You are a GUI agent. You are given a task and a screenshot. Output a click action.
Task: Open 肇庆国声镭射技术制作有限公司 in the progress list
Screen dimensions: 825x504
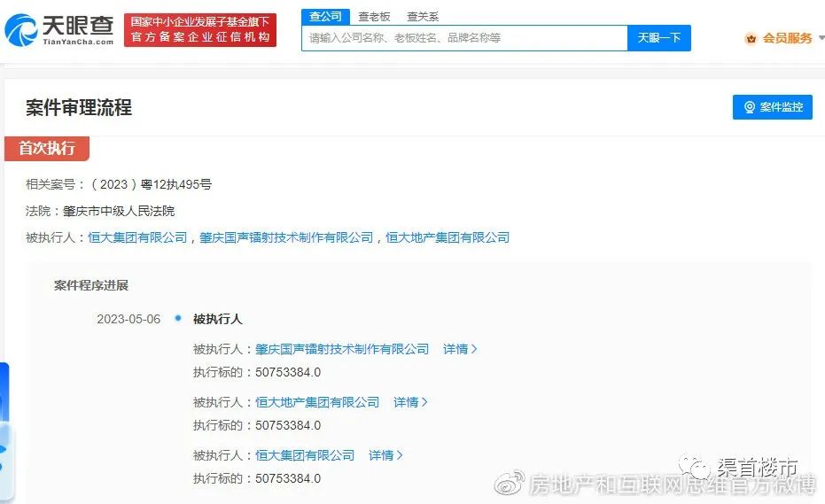(x=342, y=349)
